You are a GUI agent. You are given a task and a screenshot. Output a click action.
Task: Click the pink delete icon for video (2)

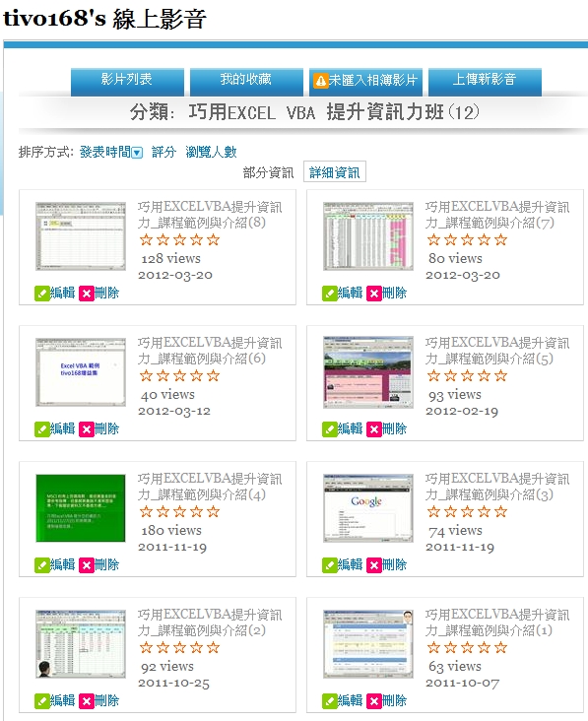86,701
